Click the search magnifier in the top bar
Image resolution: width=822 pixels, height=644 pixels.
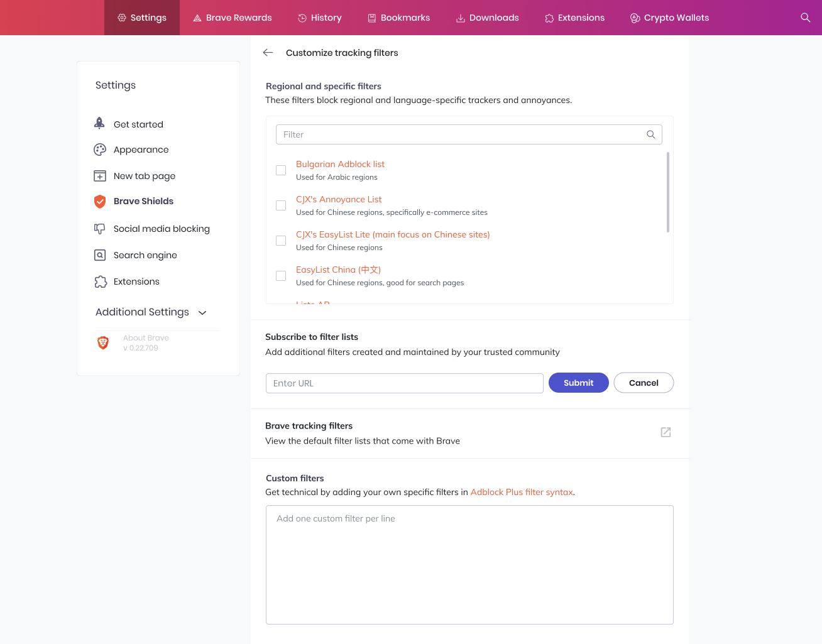tap(805, 18)
